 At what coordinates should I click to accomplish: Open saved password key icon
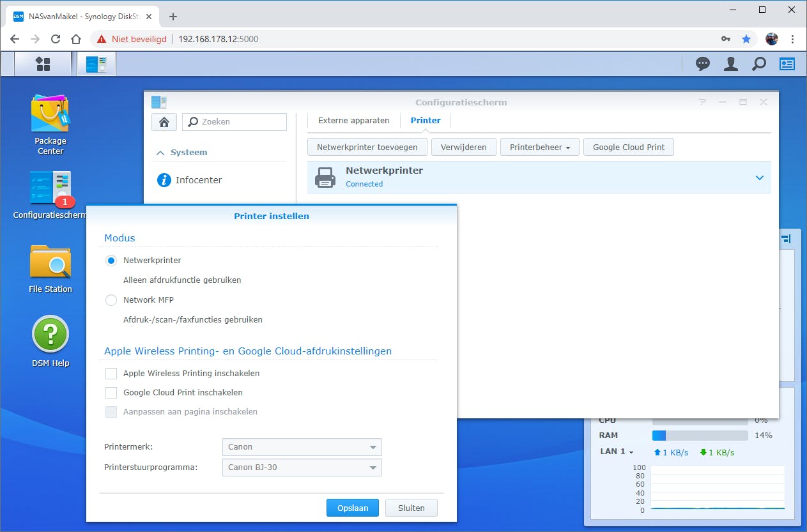726,39
